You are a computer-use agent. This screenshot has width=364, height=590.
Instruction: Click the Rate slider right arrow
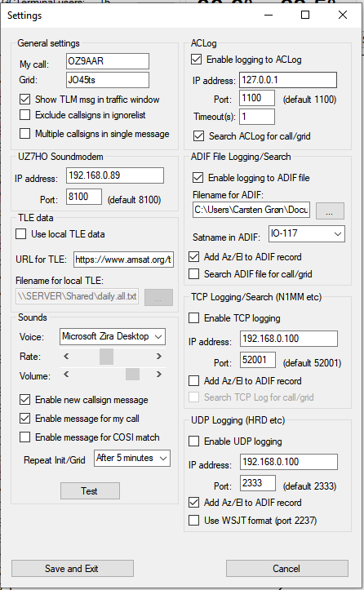point(159,356)
